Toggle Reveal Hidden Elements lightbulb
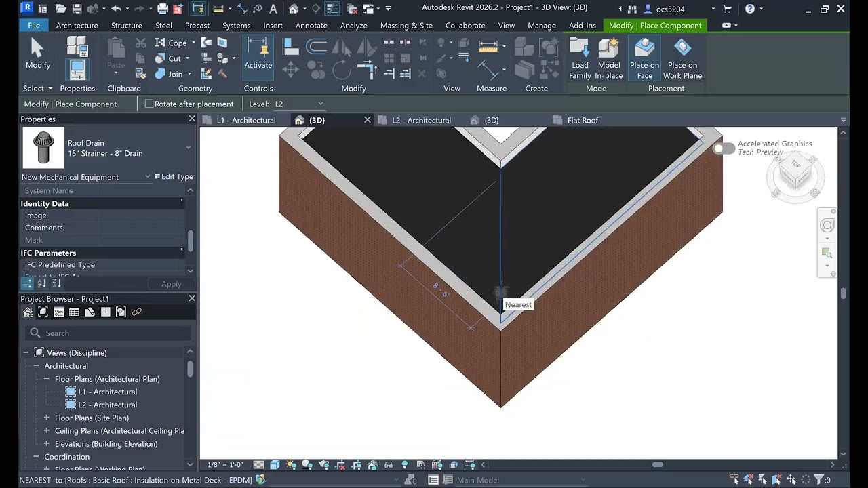The image size is (868, 488). tap(405, 464)
